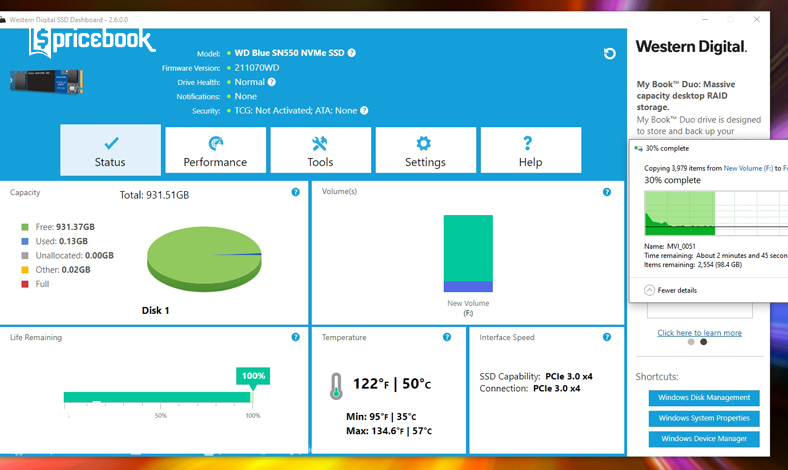The height and width of the screenshot is (470, 788).
Task: Open the Life Remaining panel help icon
Action: 296,337
